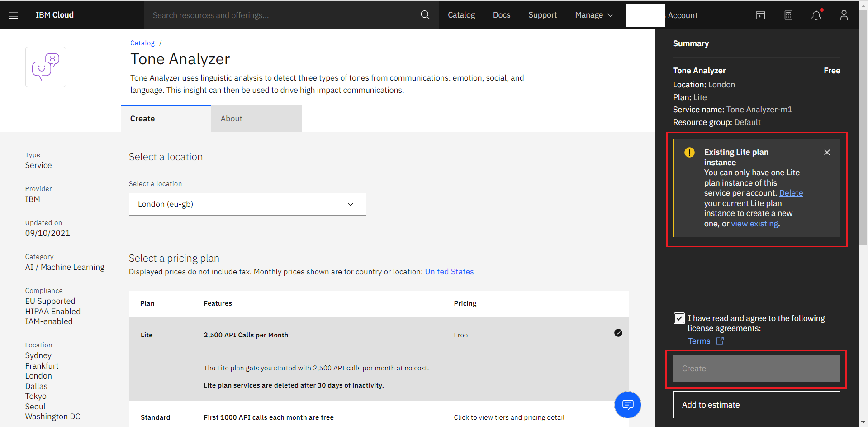Click the 'Service name: Tone Analyzer-m1' summary line
The image size is (868, 427).
tap(732, 110)
